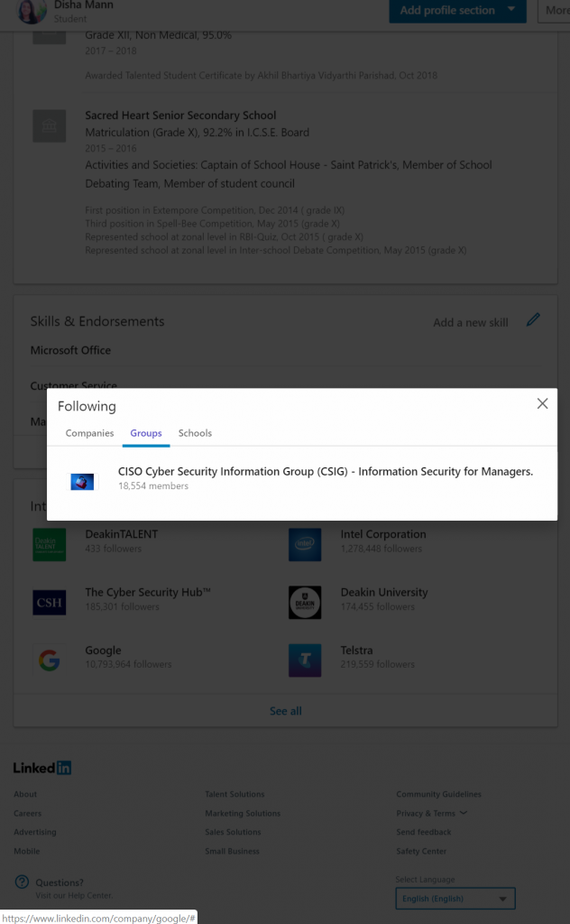The image size is (570, 924).
Task: Select the Groups tab
Action: point(146,433)
